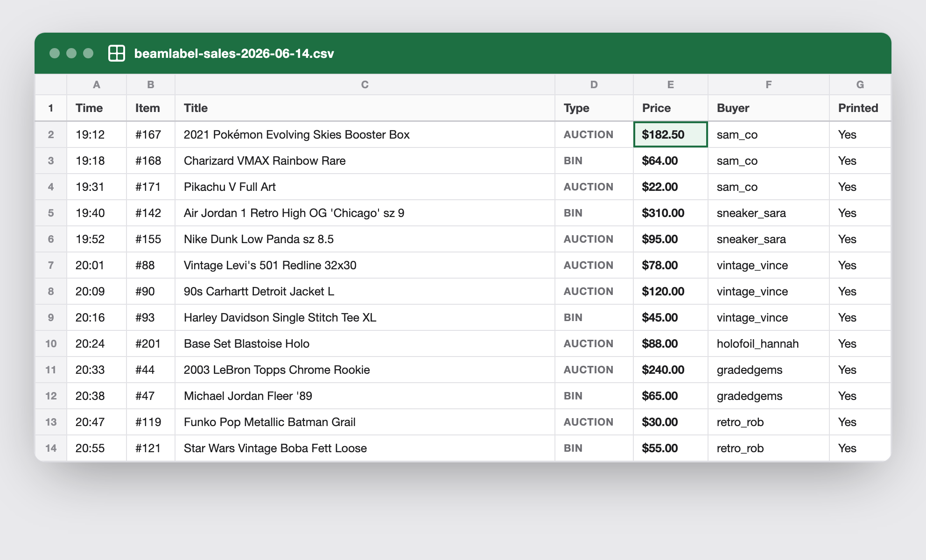Click the 20:55 time cell
Screen dimensions: 926x560
click(97, 448)
